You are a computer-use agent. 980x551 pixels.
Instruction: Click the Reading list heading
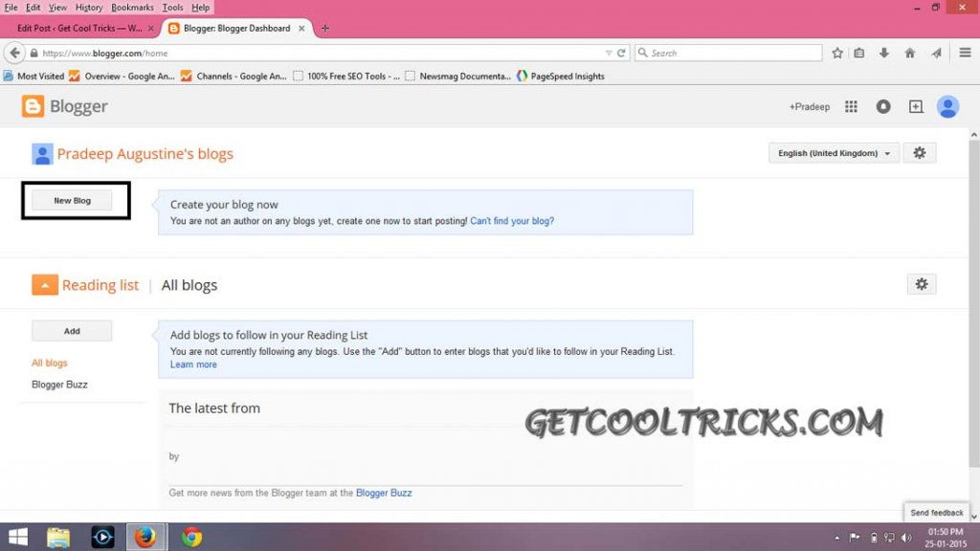pyautogui.click(x=100, y=285)
